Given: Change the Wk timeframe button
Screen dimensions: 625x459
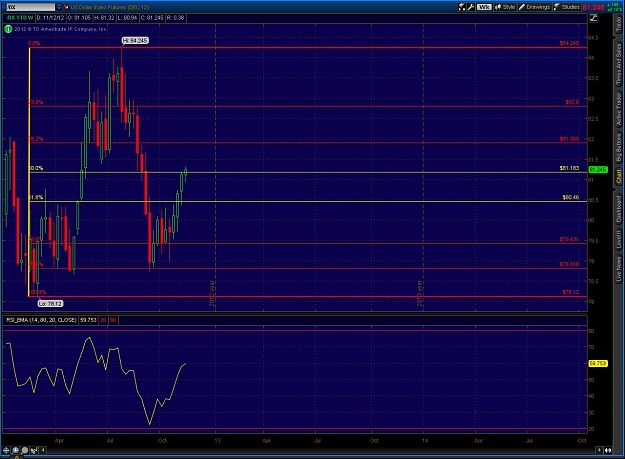Looking at the screenshot, I should pyautogui.click(x=484, y=7).
